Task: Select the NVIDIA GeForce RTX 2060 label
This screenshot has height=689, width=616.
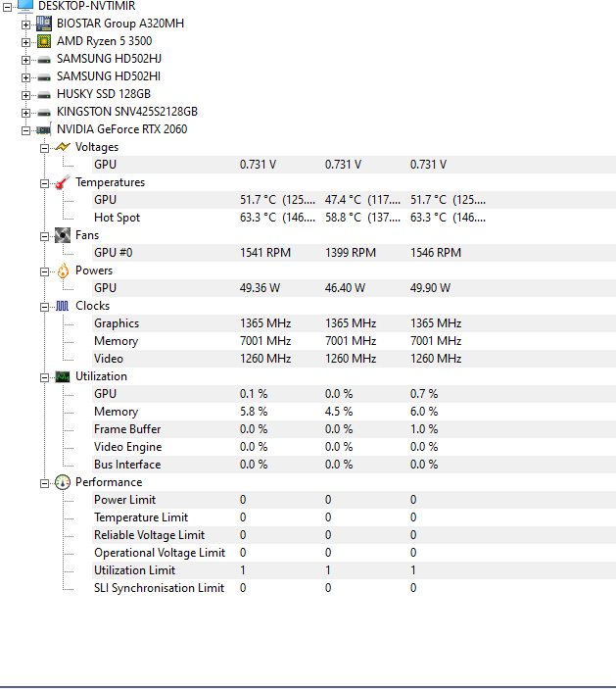Action: pyautogui.click(x=122, y=129)
